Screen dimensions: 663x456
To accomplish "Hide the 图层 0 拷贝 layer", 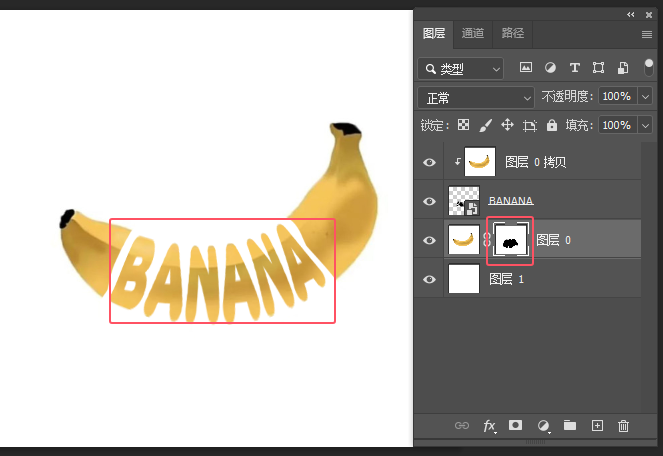I will 429,162.
